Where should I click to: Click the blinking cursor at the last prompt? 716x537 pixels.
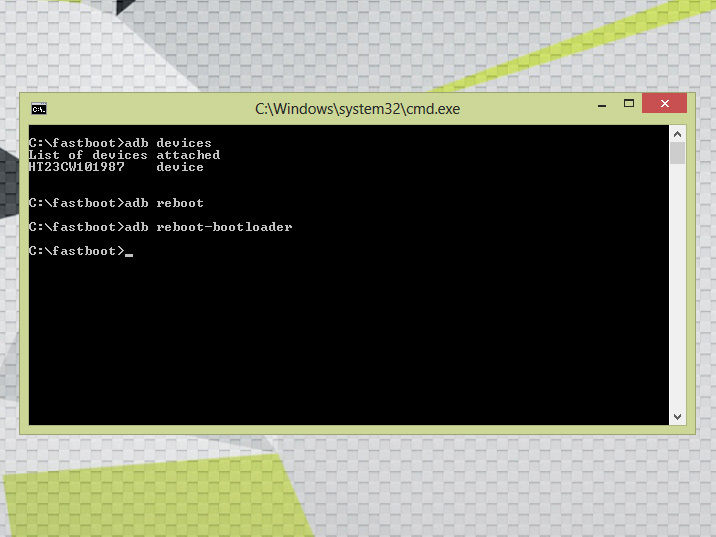(x=129, y=252)
